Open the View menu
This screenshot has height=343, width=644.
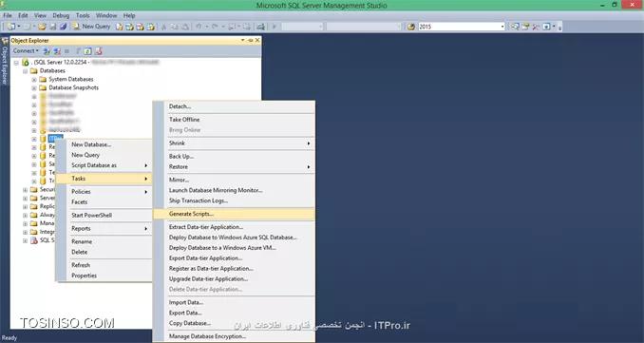coord(40,15)
